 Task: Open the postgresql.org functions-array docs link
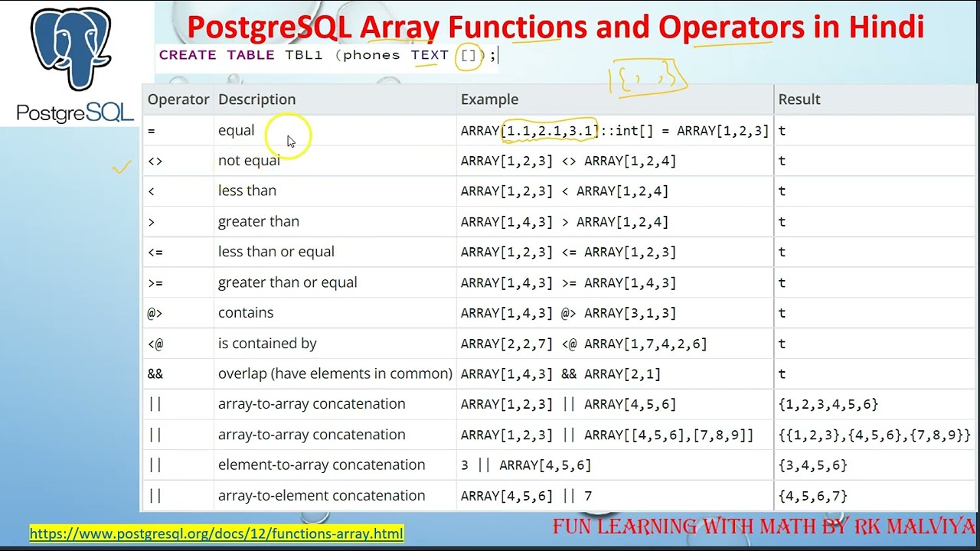click(x=216, y=533)
